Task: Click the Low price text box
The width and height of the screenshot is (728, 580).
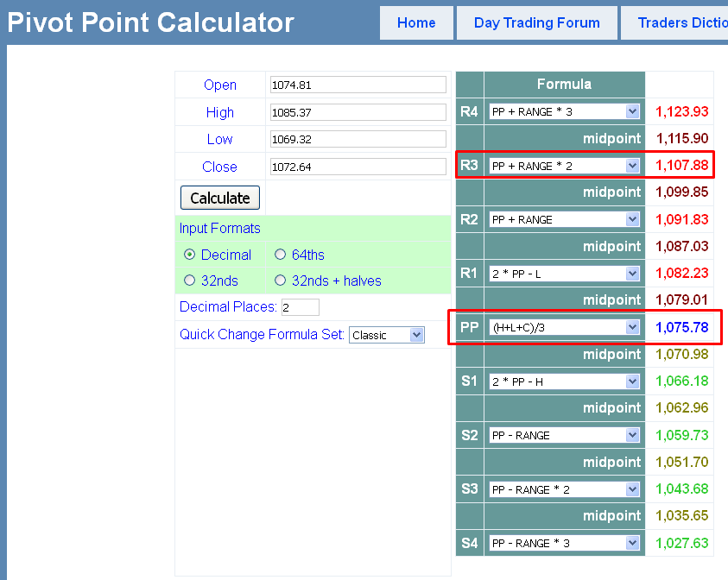Action: [358, 139]
